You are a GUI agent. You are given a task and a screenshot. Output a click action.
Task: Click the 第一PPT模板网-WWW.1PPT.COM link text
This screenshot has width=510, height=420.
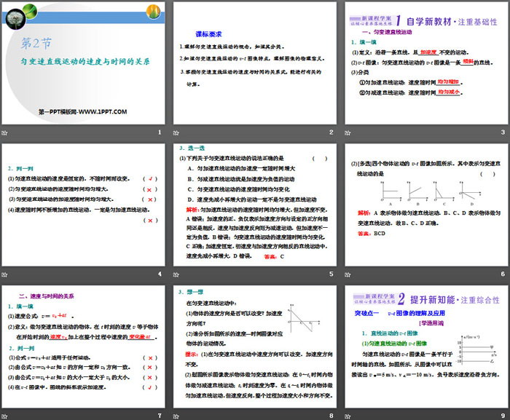tap(82, 111)
